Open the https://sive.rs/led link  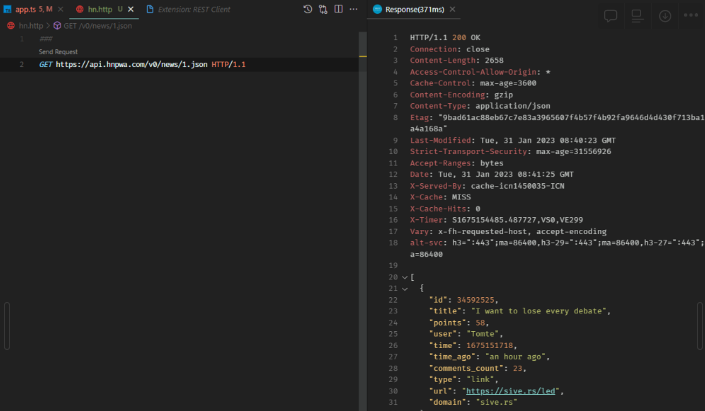pos(510,391)
